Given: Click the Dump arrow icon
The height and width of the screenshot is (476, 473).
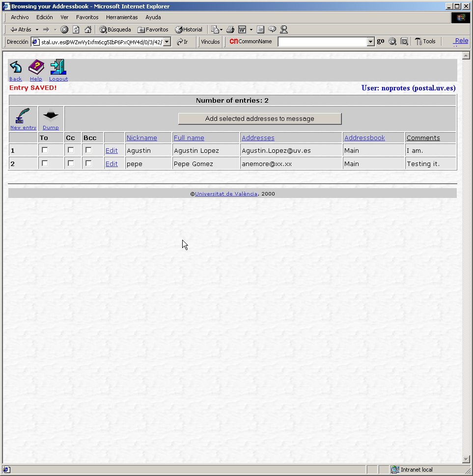Looking at the screenshot, I should [51, 115].
